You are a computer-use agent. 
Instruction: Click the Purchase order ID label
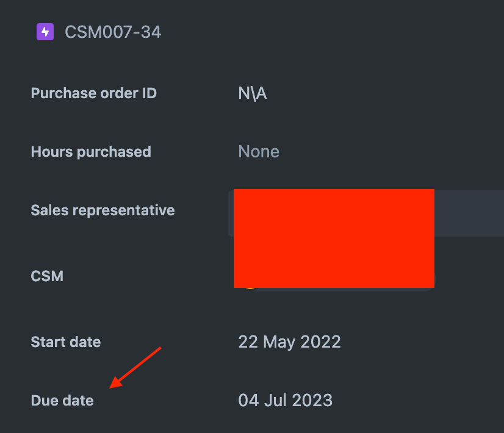(93, 93)
